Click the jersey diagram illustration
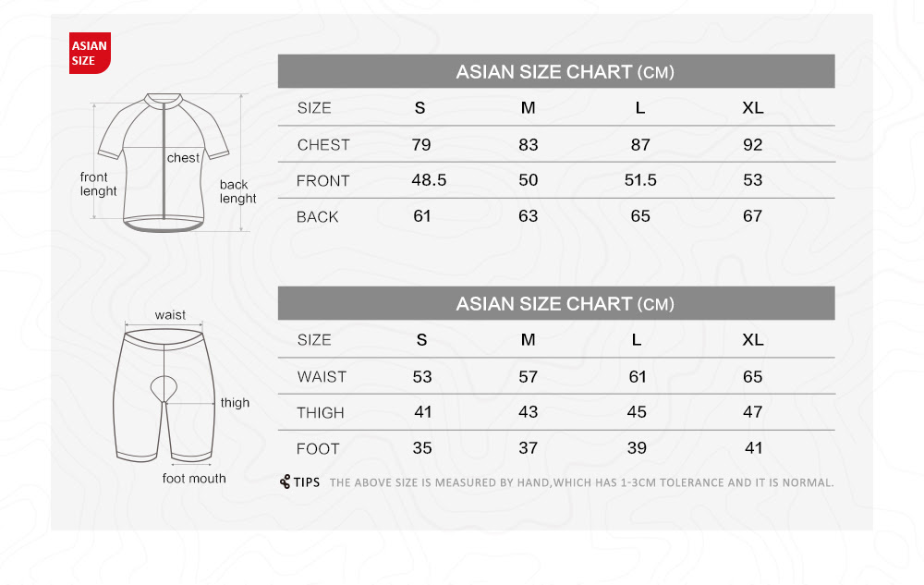The height and width of the screenshot is (585, 924). pos(164,163)
